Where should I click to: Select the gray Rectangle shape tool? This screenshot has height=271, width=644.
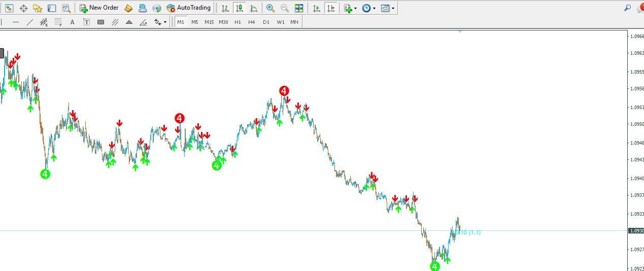pos(100,22)
